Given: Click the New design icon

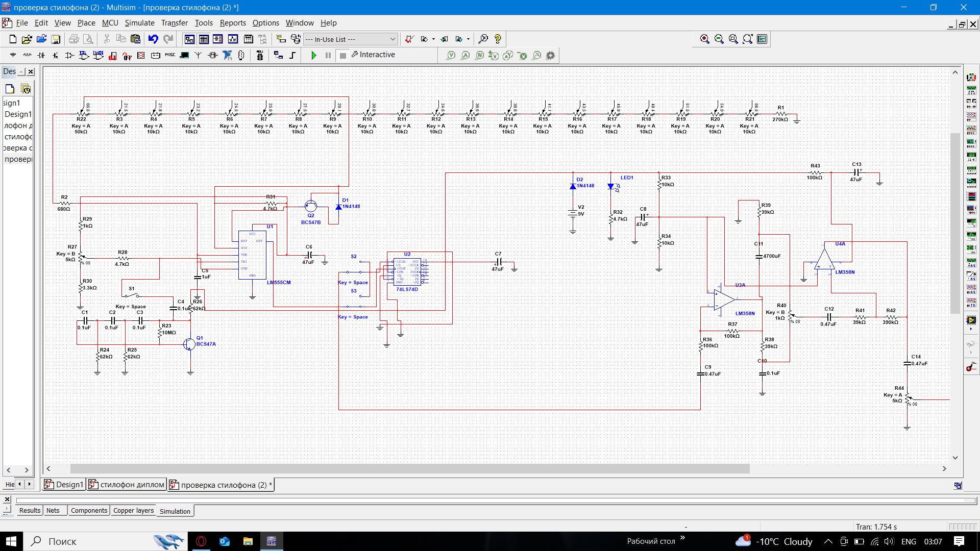Looking at the screenshot, I should click(13, 39).
